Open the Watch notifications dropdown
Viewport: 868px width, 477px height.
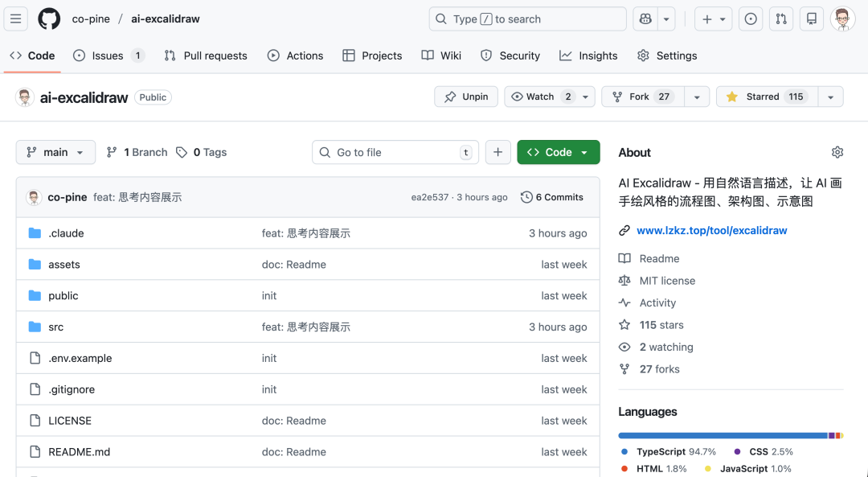pyautogui.click(x=549, y=97)
